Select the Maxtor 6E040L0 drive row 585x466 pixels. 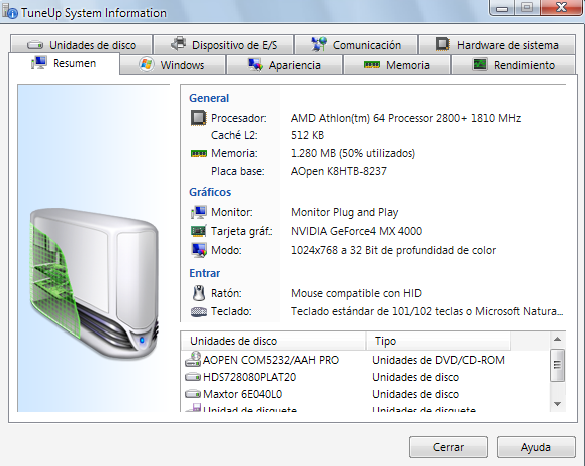tap(366, 394)
